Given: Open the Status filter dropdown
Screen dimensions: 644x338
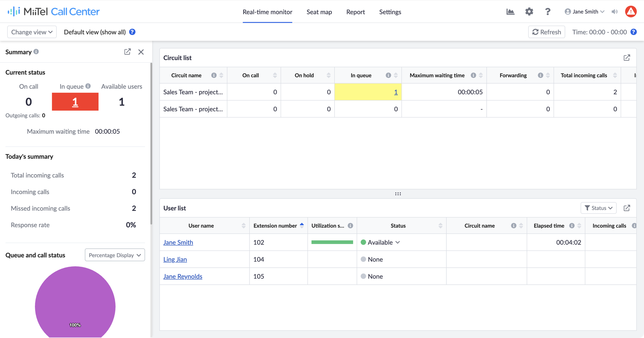Looking at the screenshot, I should coord(598,208).
